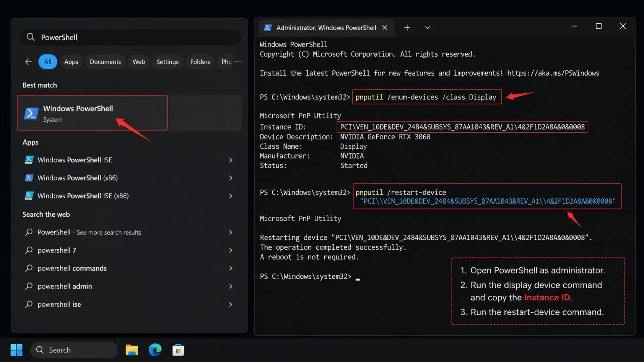Select the Administrator: Windows PowerShell tab

click(326, 27)
